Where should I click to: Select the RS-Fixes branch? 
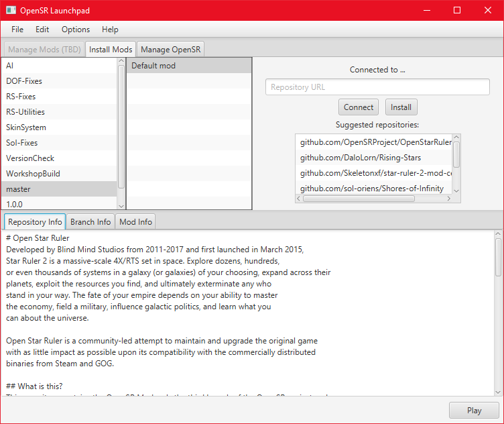[x=59, y=97]
